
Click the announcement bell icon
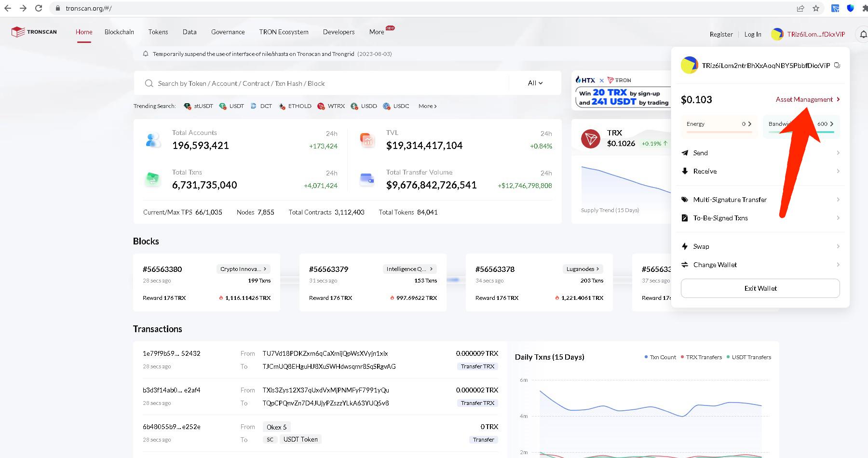click(x=146, y=54)
